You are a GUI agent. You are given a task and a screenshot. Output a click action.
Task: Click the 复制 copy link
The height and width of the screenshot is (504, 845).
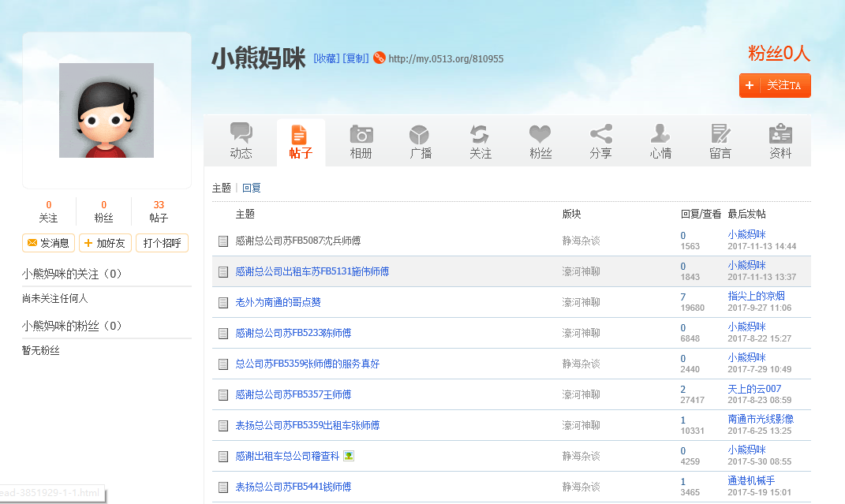pyautogui.click(x=355, y=58)
